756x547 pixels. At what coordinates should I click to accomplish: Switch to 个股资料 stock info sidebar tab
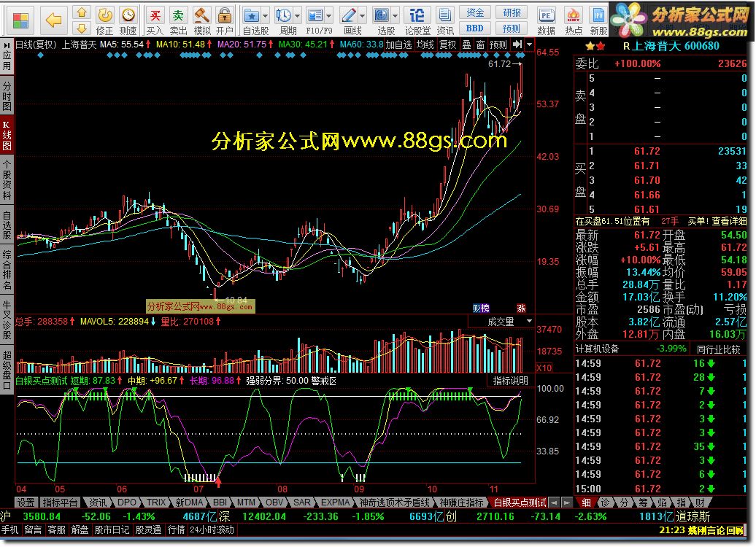point(7,180)
